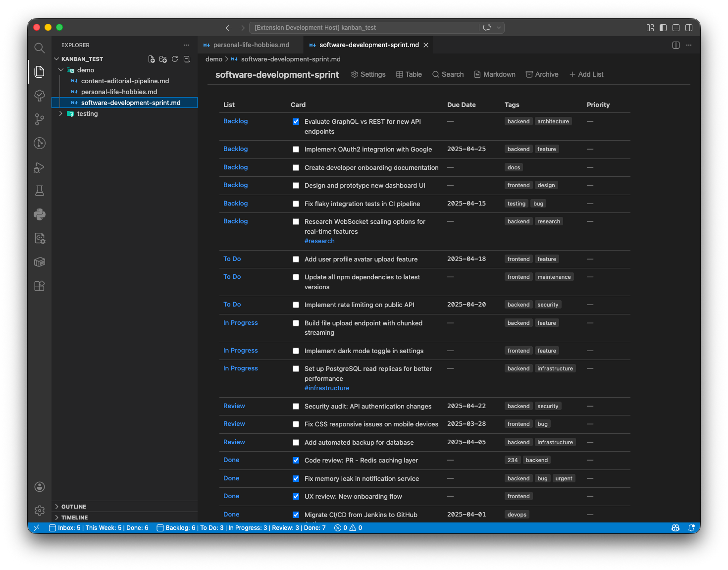Uncheck Evaluate GraphQL vs REST card
Image resolution: width=728 pixels, height=570 pixels.
[x=296, y=121]
